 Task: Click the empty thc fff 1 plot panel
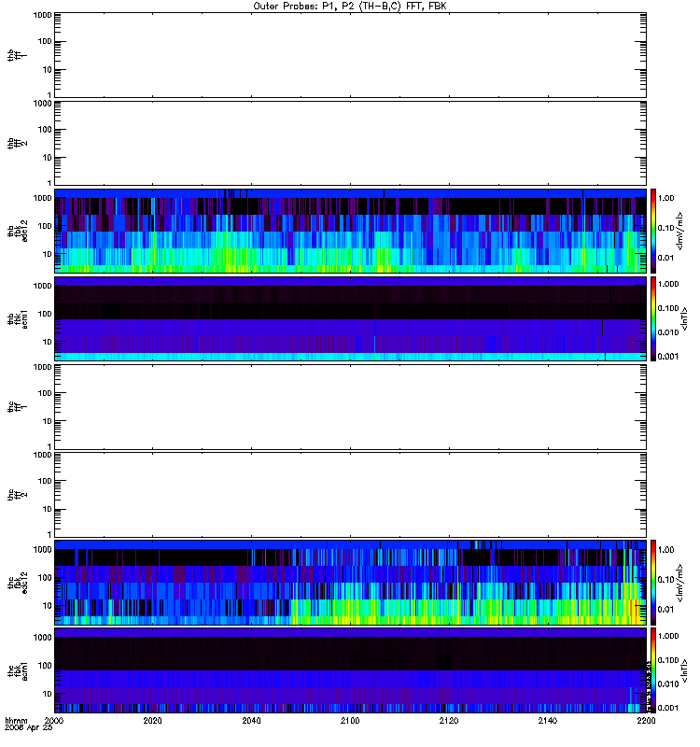[350, 407]
